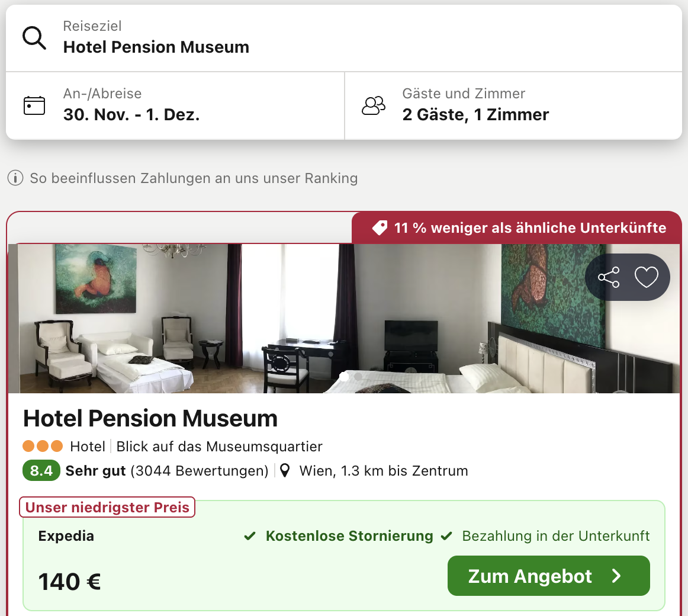Image resolution: width=688 pixels, height=616 pixels.
Task: Click the search magnifying glass icon
Action: point(34,38)
